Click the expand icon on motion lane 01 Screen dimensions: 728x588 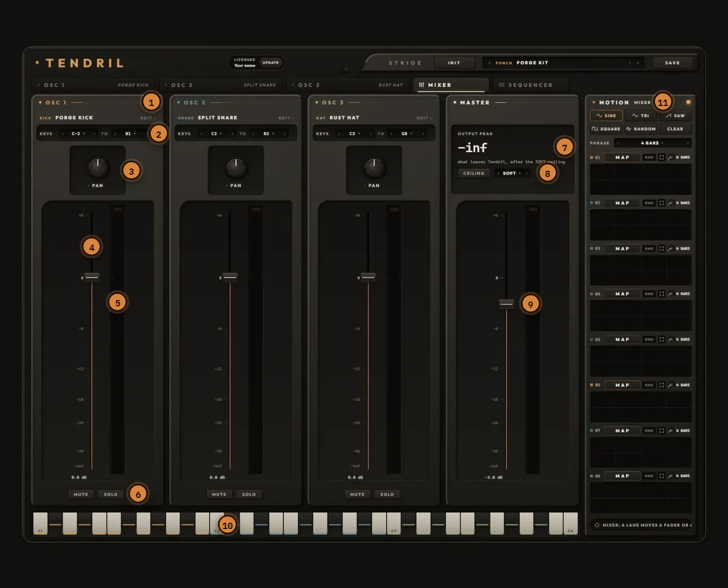click(661, 157)
